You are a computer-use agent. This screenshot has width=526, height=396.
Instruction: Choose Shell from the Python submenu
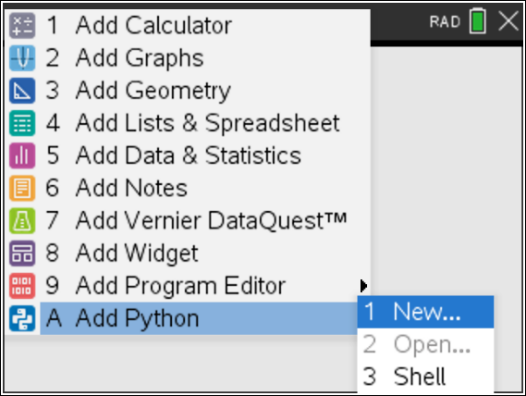pyautogui.click(x=426, y=377)
